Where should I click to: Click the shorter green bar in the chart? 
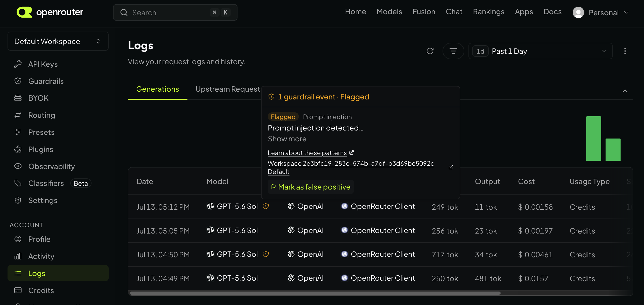613,150
